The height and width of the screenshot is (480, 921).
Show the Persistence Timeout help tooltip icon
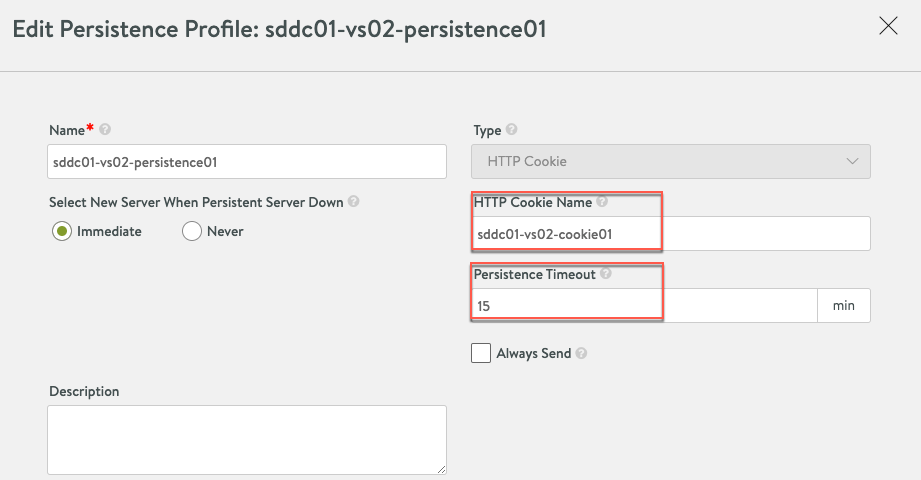(x=607, y=274)
